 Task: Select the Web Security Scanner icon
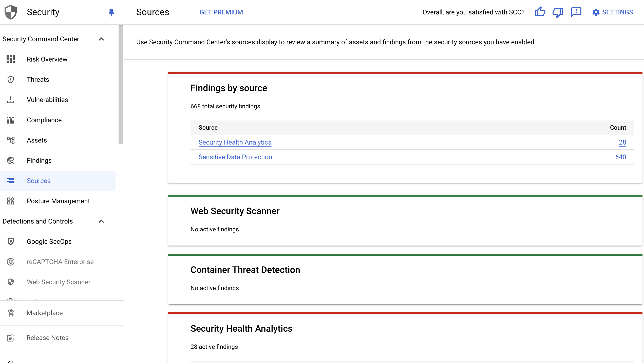10,282
